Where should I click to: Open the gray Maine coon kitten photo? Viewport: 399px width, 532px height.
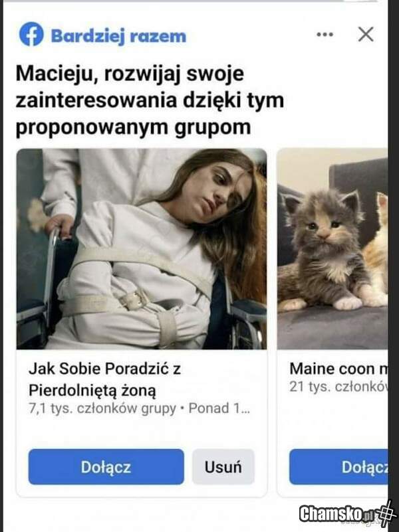[x=325, y=249]
